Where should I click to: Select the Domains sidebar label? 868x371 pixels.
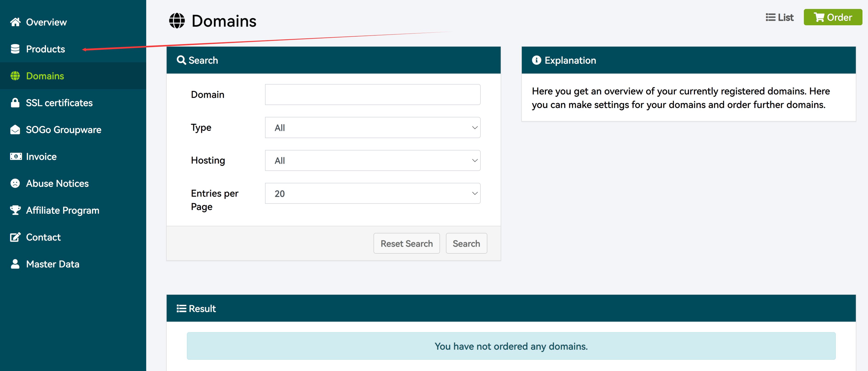(x=45, y=76)
